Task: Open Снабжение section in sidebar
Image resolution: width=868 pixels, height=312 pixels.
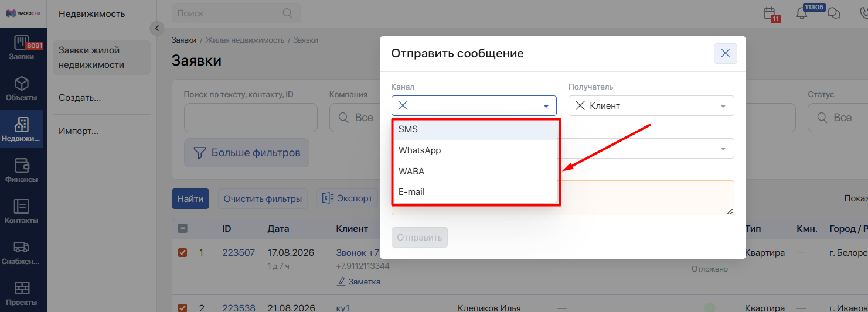Action: [x=22, y=253]
